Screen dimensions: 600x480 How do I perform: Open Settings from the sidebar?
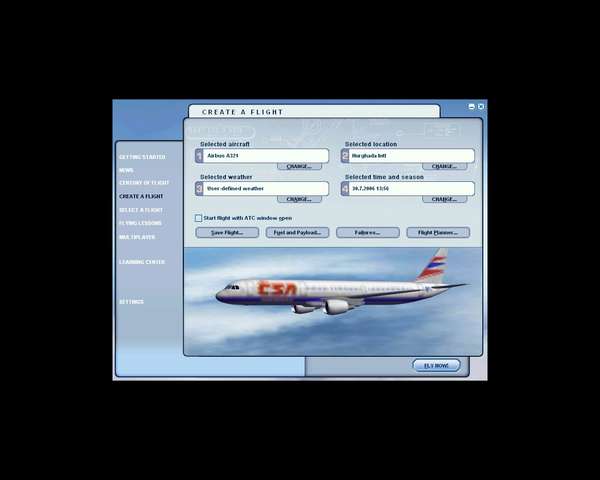click(131, 302)
